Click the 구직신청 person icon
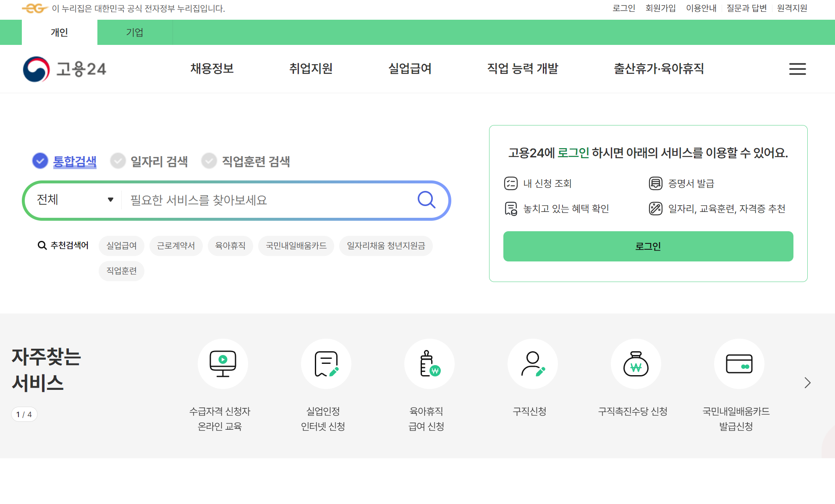835x504 pixels. pyautogui.click(x=532, y=363)
